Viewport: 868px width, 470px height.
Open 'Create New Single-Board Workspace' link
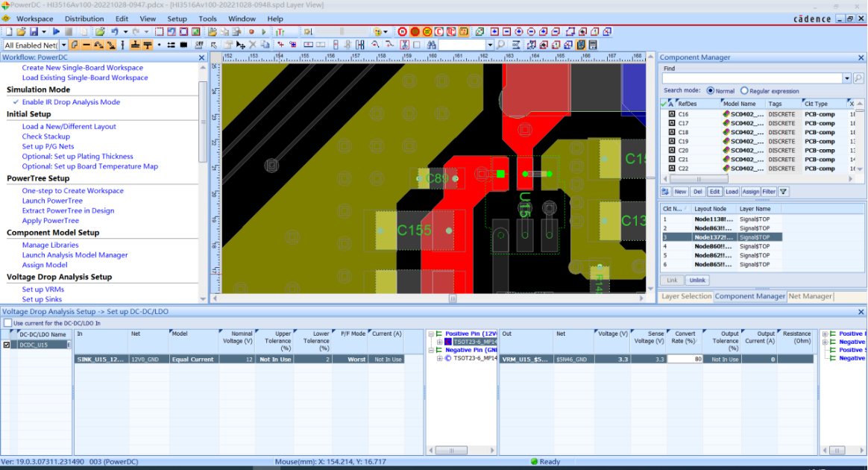tap(83, 68)
